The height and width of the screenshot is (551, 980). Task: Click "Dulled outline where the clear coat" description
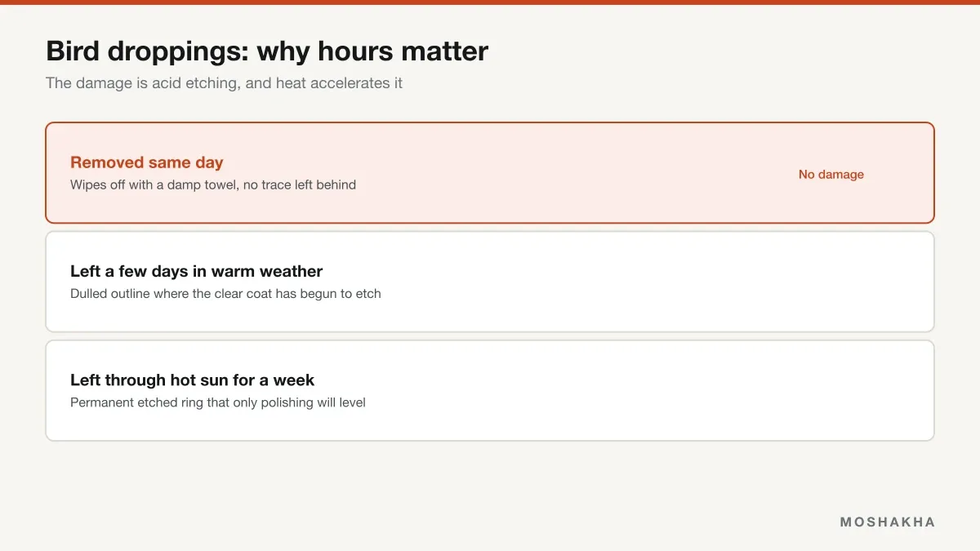coord(225,293)
